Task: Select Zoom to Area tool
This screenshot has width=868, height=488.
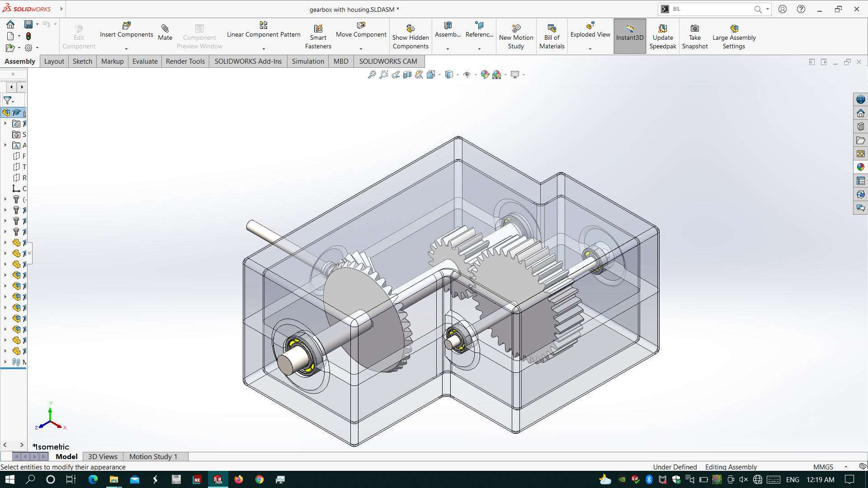Action: click(383, 75)
